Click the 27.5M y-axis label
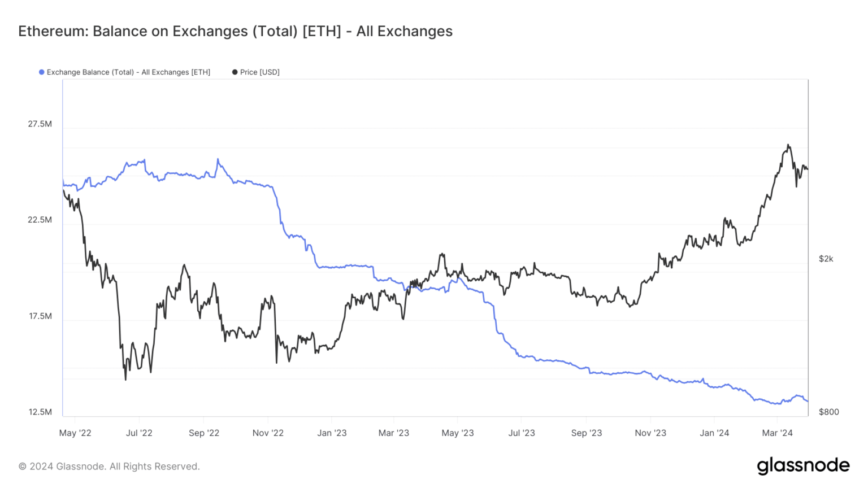868x488 pixels. tap(40, 124)
